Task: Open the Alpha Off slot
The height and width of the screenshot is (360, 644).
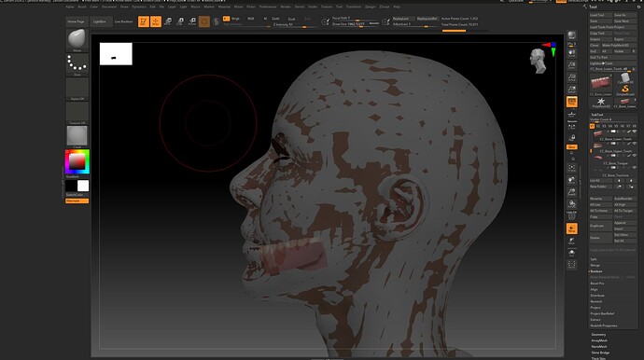Action: (77, 89)
